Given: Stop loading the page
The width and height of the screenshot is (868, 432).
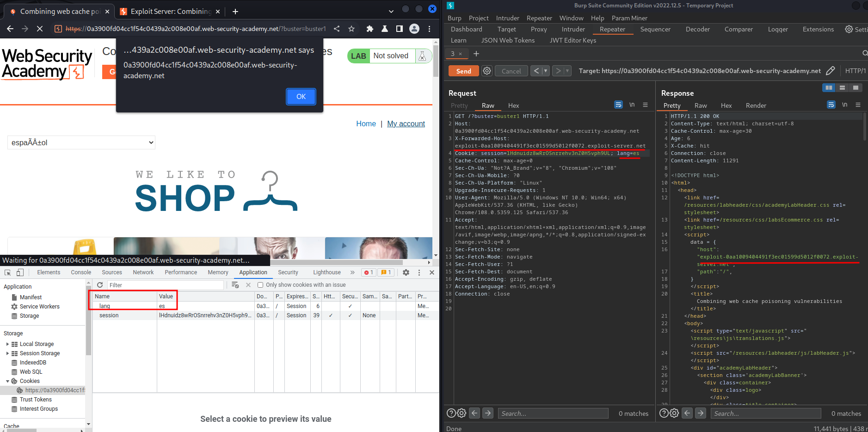Looking at the screenshot, I should click(40, 29).
